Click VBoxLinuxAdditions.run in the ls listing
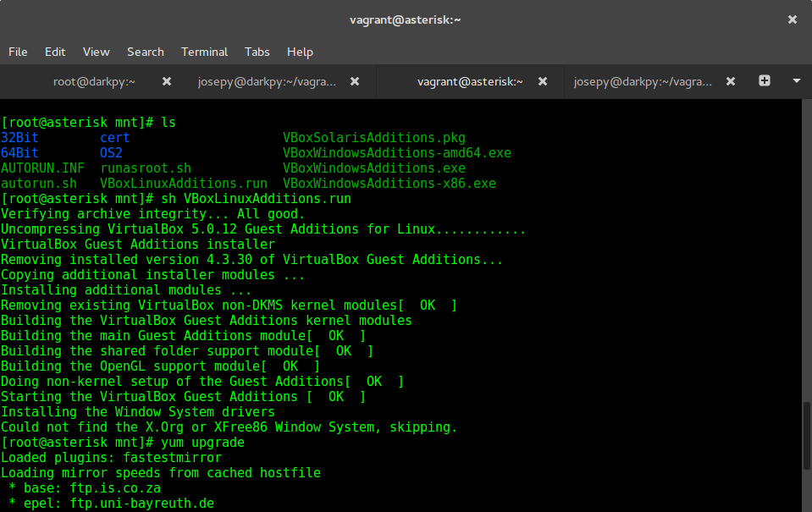 tap(184, 184)
